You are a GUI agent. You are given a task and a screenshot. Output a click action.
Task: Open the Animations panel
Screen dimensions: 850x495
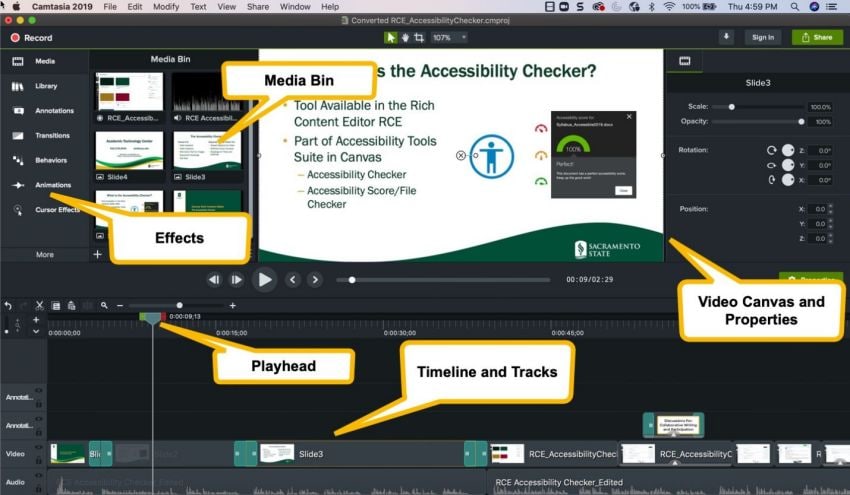(42, 185)
